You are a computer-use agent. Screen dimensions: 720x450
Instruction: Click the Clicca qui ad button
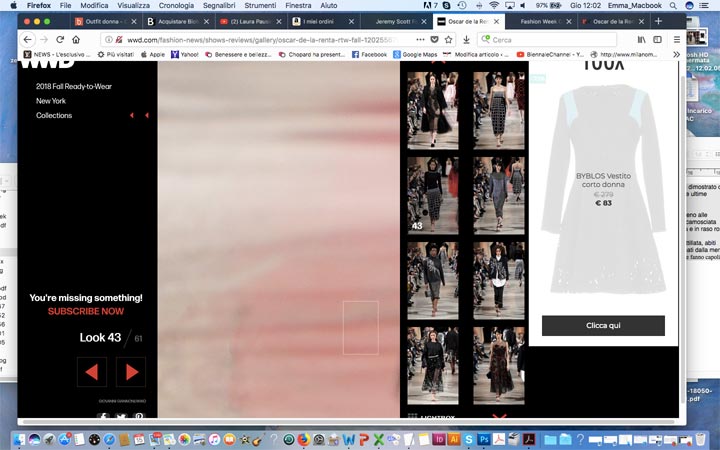(603, 326)
